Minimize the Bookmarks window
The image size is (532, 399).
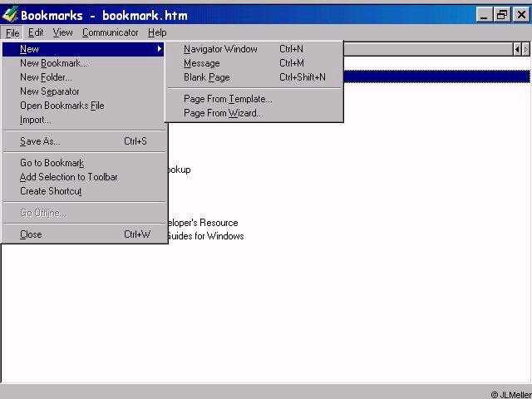coord(484,15)
